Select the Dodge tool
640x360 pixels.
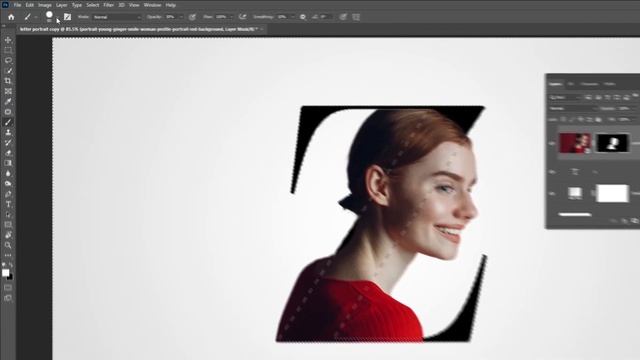[x=8, y=184]
